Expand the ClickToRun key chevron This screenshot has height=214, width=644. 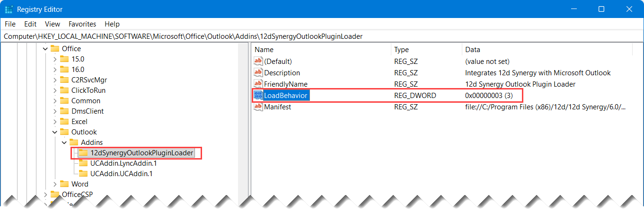click(55, 90)
